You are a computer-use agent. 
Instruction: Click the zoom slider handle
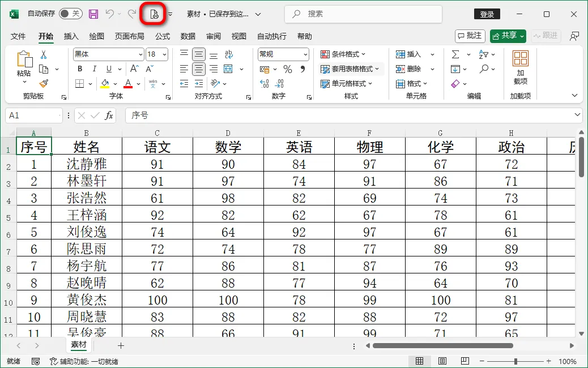tap(516, 361)
